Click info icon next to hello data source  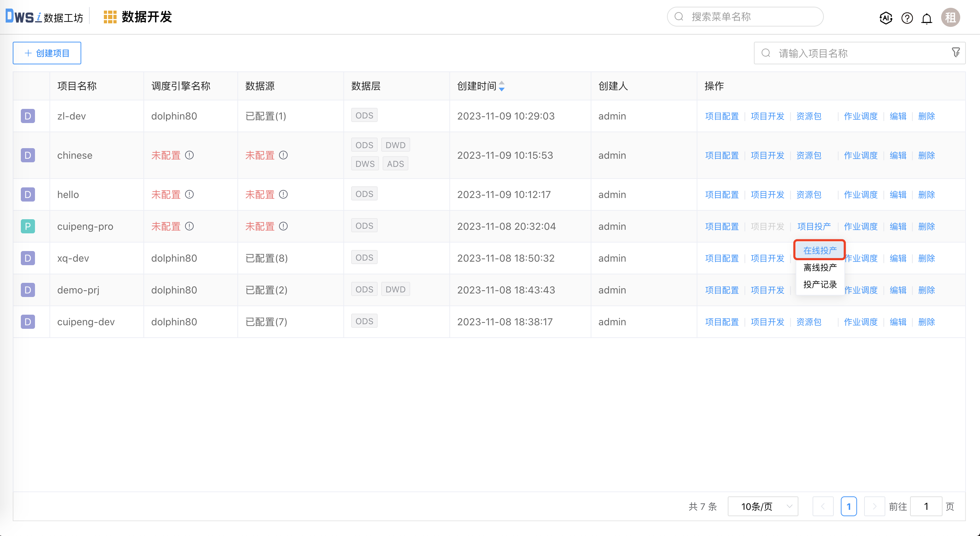coord(283,194)
